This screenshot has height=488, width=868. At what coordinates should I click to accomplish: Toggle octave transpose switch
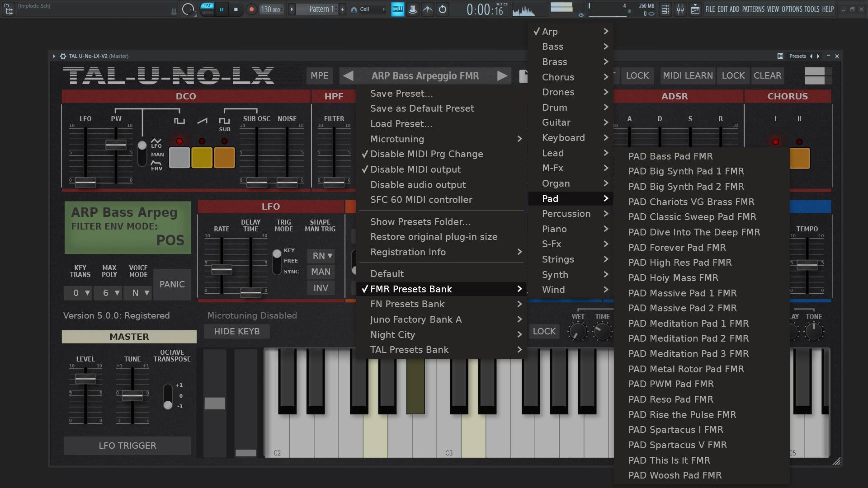click(168, 397)
